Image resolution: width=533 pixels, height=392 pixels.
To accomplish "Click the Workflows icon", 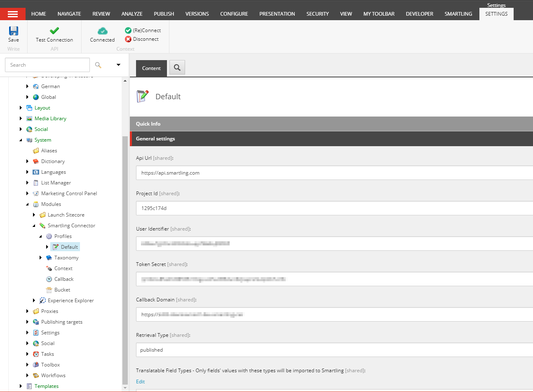I will (36, 376).
